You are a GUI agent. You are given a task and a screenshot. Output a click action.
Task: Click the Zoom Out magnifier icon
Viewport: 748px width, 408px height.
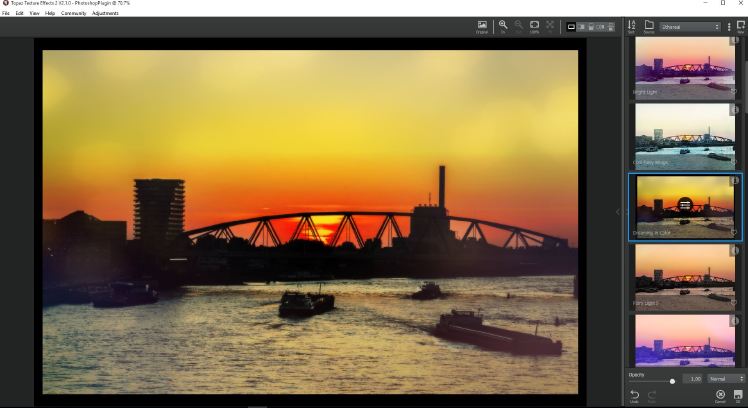point(519,27)
